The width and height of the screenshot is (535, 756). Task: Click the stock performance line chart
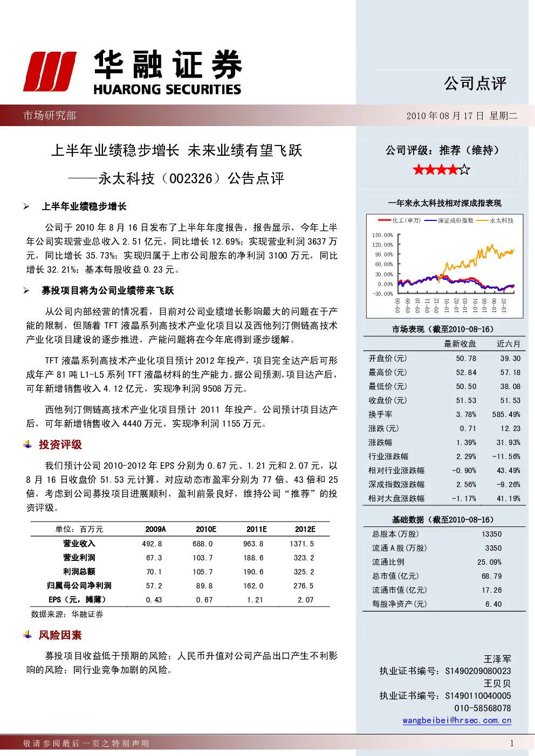coord(445,266)
